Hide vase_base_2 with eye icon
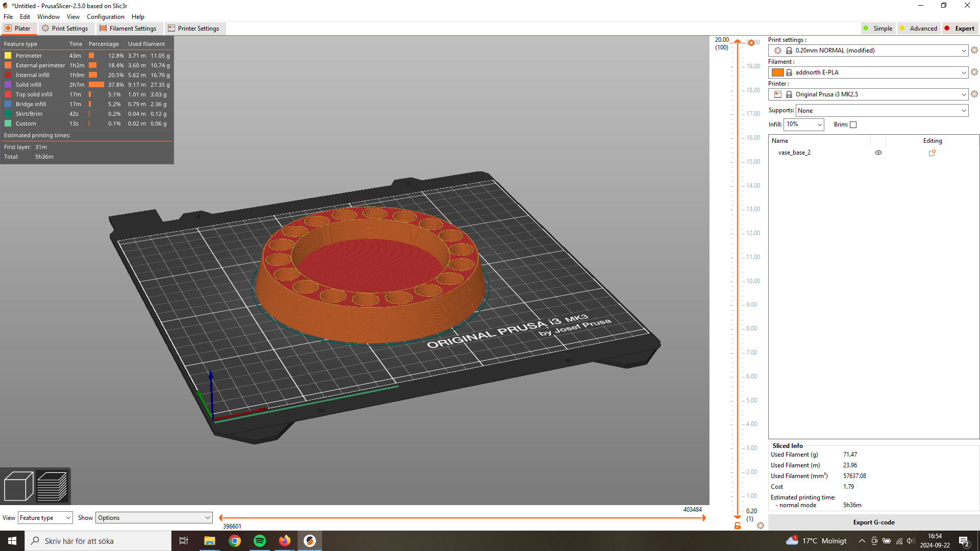This screenshot has width=980, height=551. pos(878,153)
